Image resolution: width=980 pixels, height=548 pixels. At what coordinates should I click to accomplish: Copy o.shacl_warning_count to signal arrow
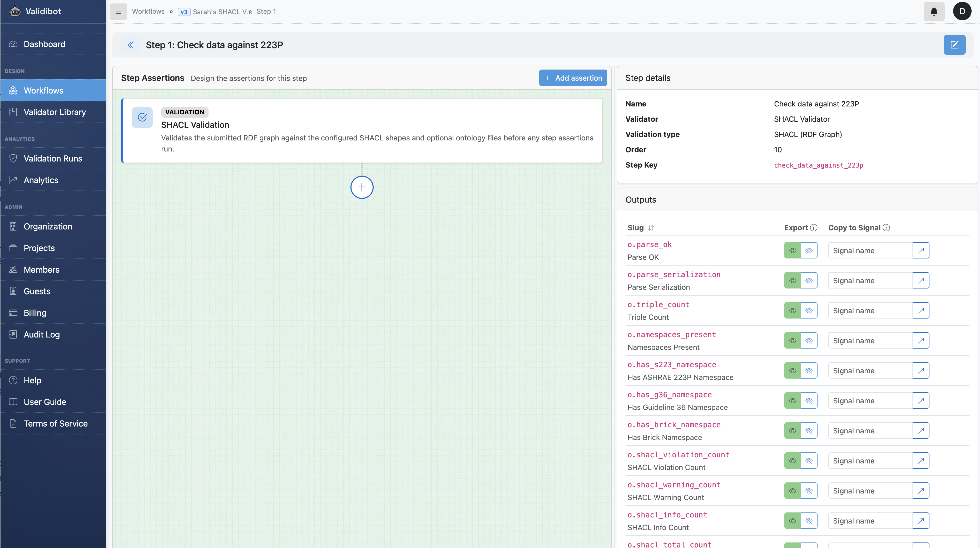point(921,491)
